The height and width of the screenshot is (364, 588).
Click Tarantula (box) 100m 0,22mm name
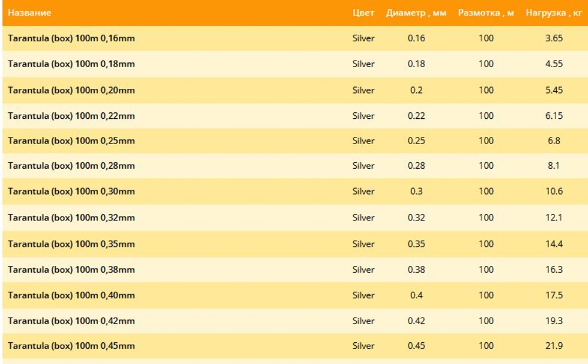[71, 116]
